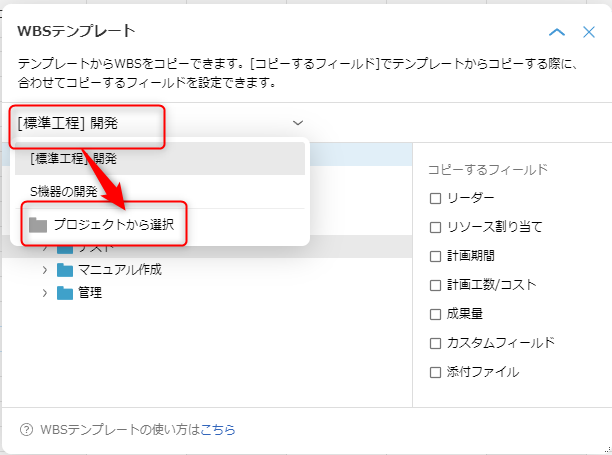
Task: Open the template selector dropdown arrow
Action: tap(298, 123)
